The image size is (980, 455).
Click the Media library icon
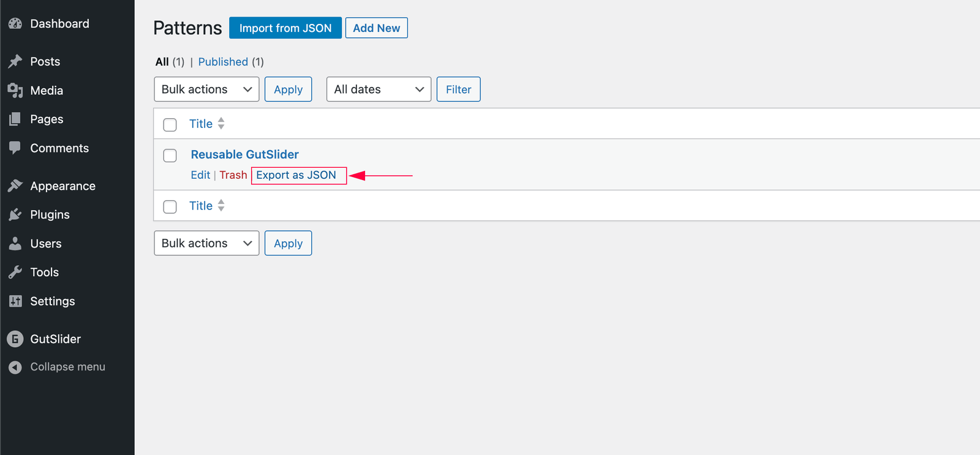tap(15, 91)
